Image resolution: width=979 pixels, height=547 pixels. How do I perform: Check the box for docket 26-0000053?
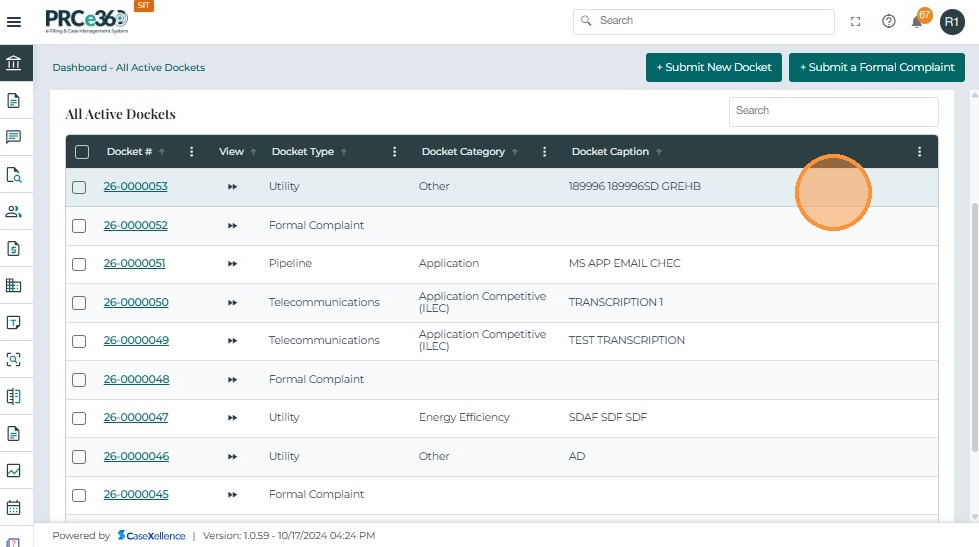click(79, 187)
